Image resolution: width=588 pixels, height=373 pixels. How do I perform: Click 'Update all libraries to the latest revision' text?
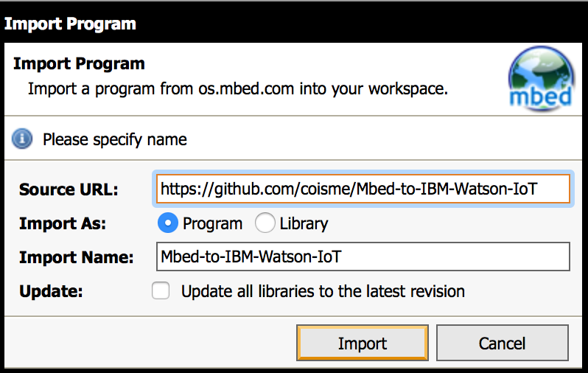click(323, 291)
